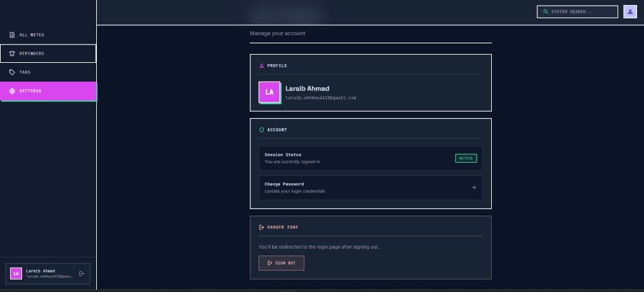Click the Sign Out button
644x292 pixels.
pyautogui.click(x=281, y=263)
